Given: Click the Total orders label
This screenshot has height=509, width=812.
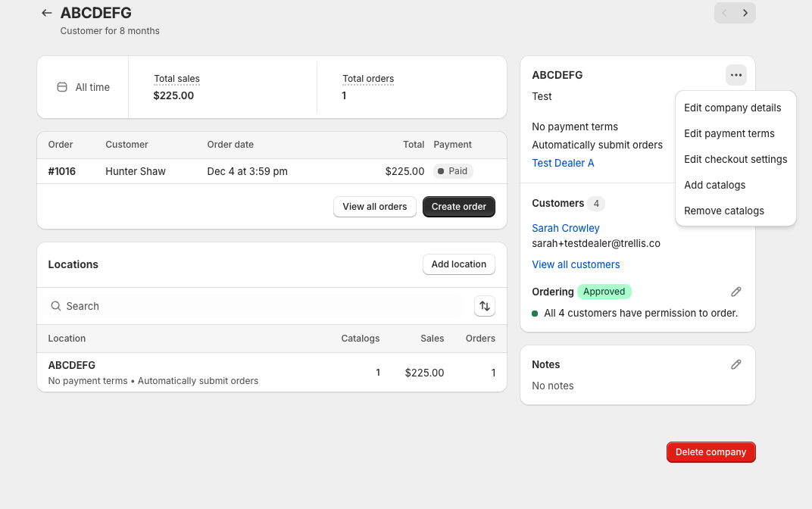Looking at the screenshot, I should 368,79.
